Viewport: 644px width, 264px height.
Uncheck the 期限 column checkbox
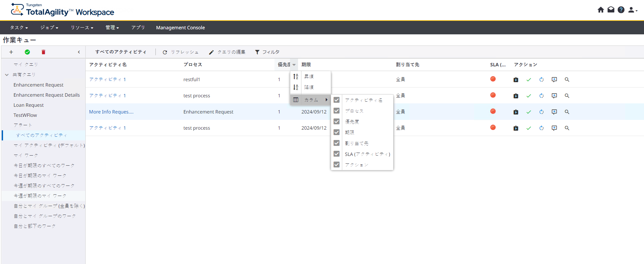pyautogui.click(x=336, y=132)
